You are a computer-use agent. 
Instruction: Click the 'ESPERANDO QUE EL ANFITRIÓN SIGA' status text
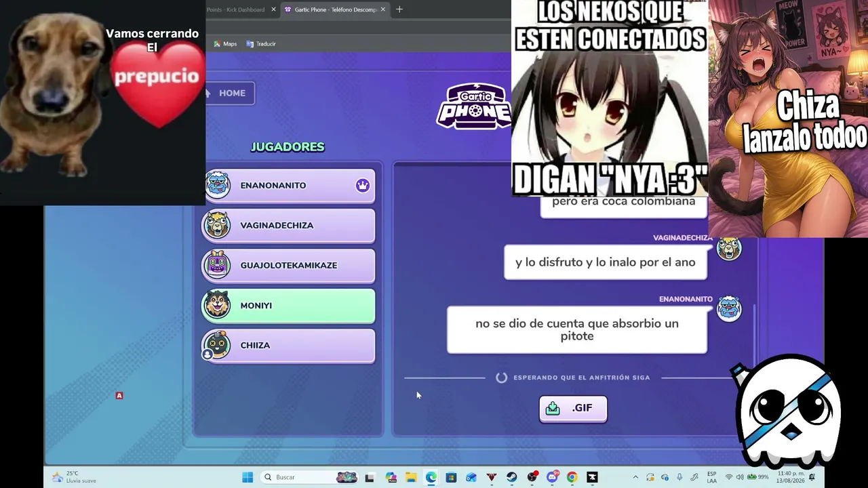click(582, 378)
